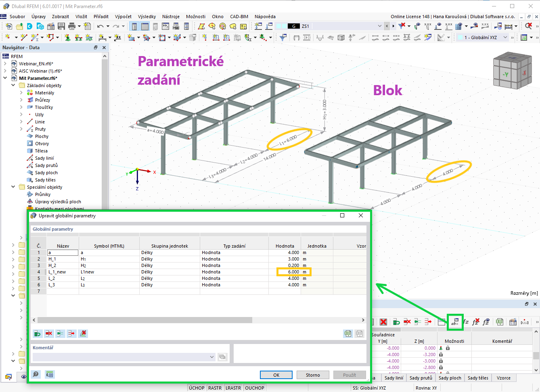
Task: Click the red X delete icon in the table toolbar
Action: click(x=383, y=322)
